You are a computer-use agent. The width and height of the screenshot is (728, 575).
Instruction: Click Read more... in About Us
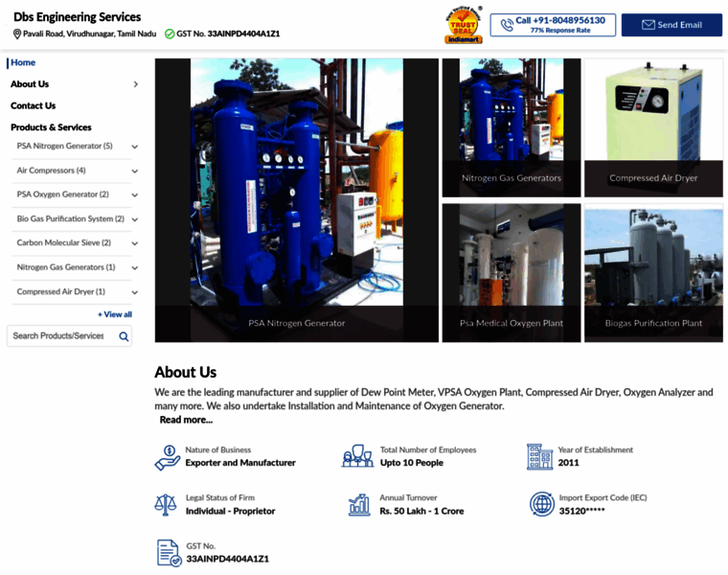point(186,420)
